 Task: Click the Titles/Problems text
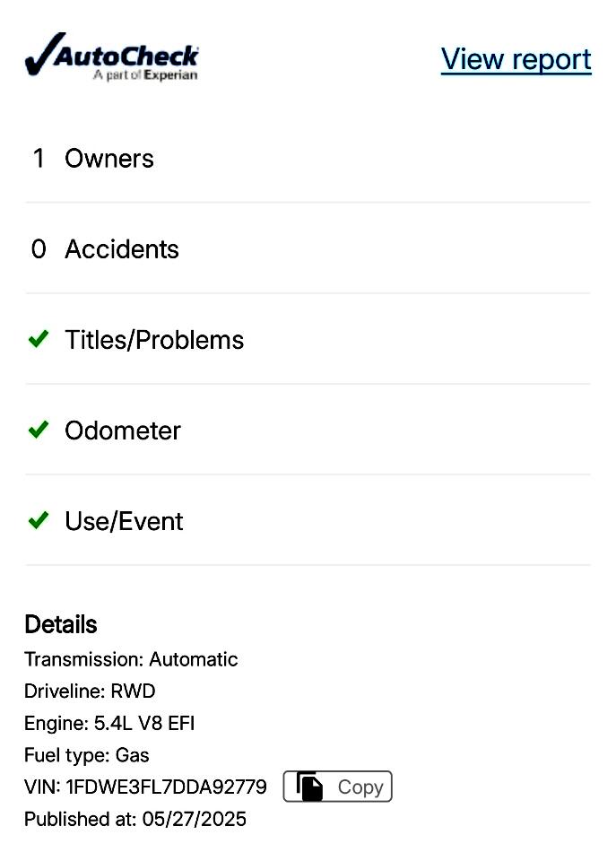click(154, 340)
